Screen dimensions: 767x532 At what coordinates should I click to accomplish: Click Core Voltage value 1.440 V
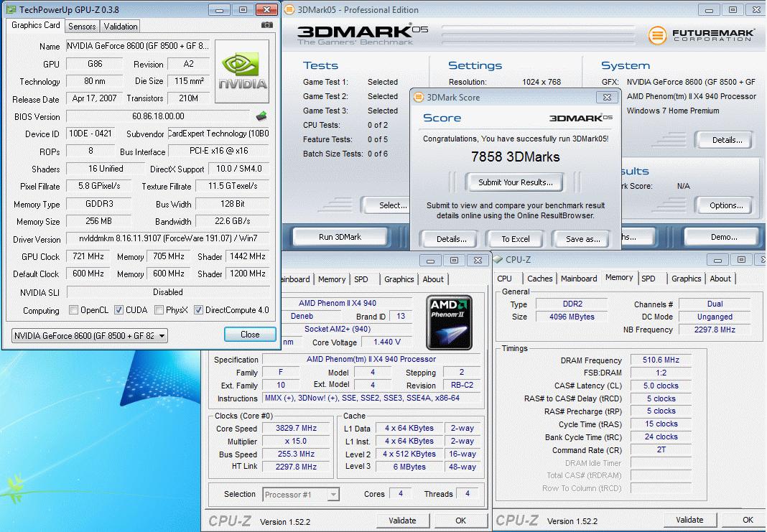[387, 342]
